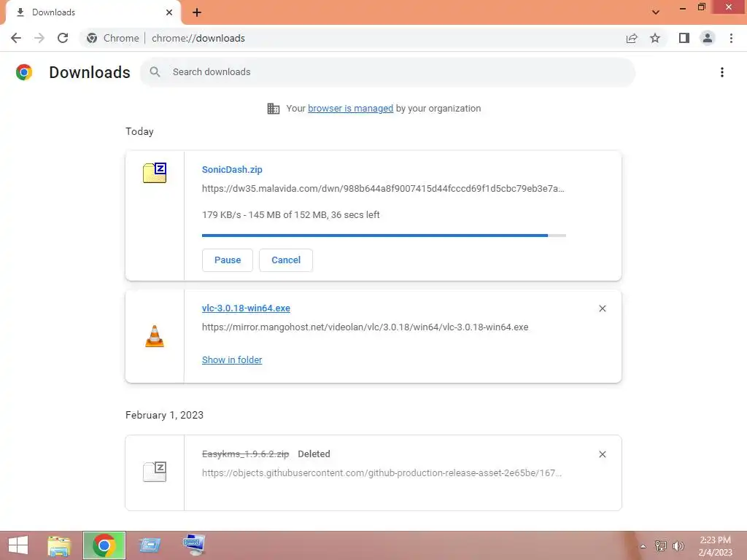This screenshot has height=560, width=747.
Task: Open the tab search chevron
Action: pyautogui.click(x=656, y=12)
